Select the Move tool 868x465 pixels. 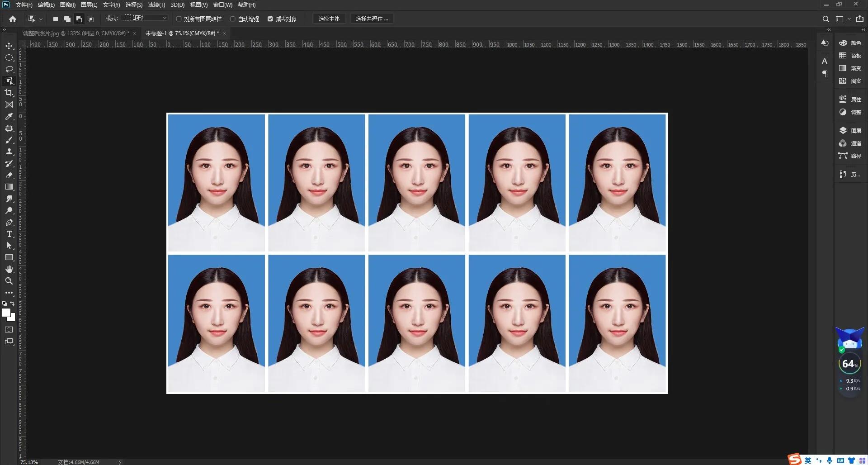pyautogui.click(x=9, y=46)
